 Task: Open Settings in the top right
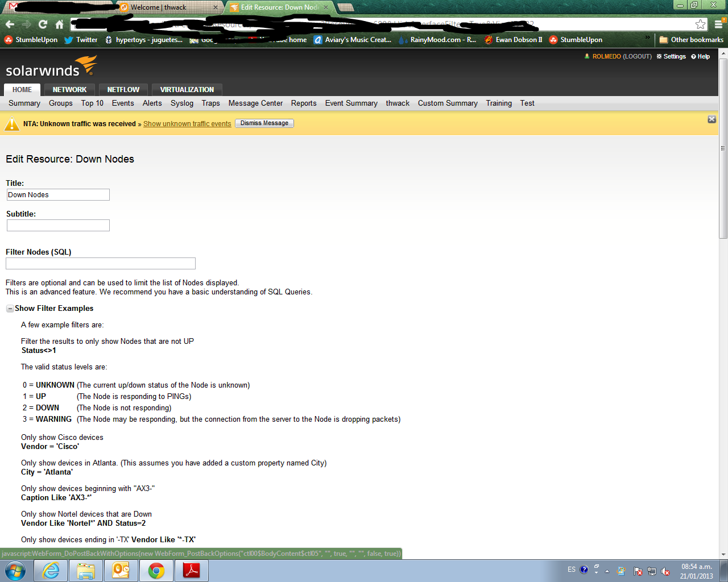pos(671,57)
